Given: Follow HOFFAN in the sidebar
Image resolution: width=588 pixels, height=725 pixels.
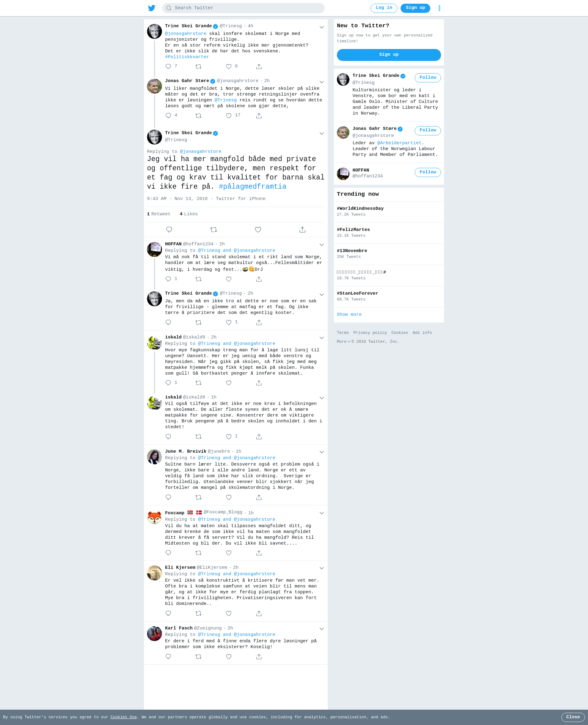Looking at the screenshot, I should pos(428,172).
